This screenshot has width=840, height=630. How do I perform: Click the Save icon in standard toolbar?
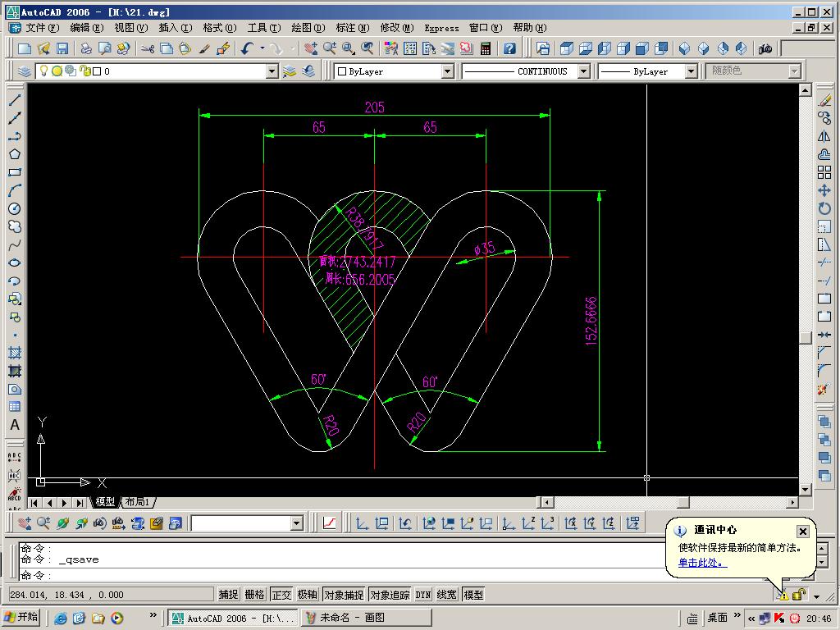coord(62,48)
